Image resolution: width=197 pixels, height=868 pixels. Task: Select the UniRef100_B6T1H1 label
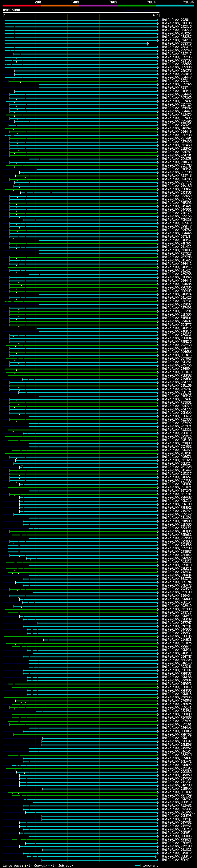coord(176,494)
